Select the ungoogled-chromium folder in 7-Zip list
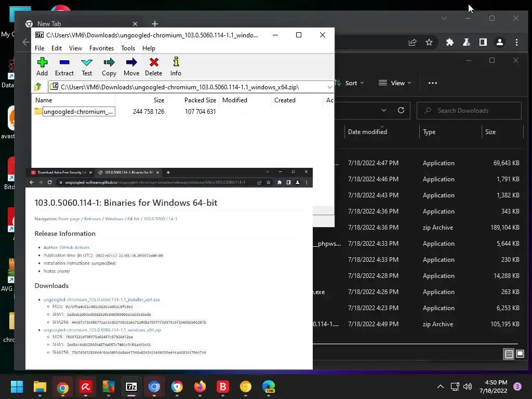The width and height of the screenshot is (532, 399). [x=75, y=112]
